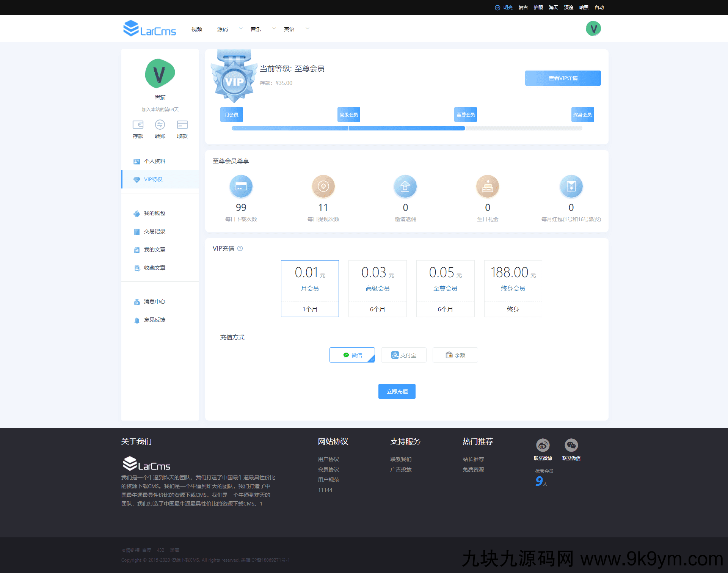This screenshot has width=728, height=573.
Task: Switch to the VIP特权 sidebar tab
Action: point(154,179)
